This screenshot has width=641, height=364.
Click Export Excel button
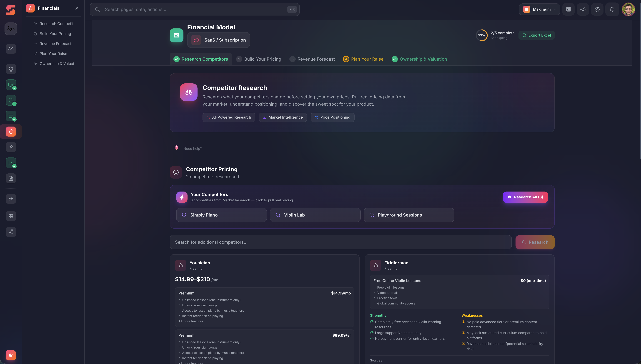[x=536, y=35]
